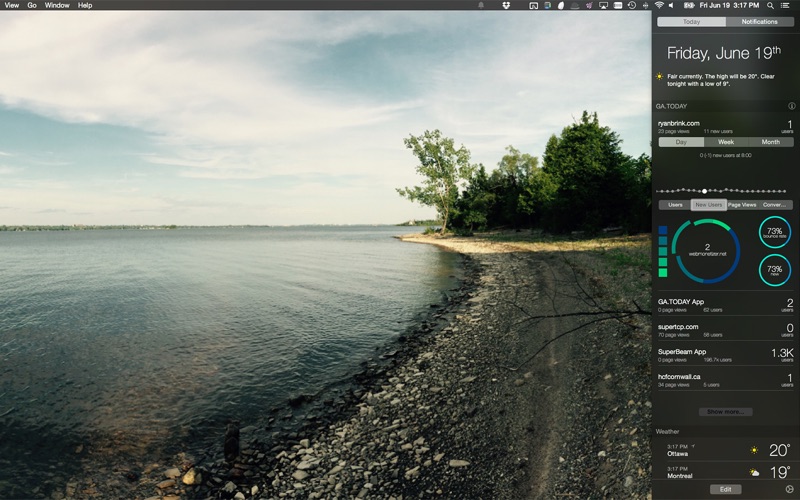Select the Today tab
This screenshot has width=800, height=500.
click(x=691, y=21)
